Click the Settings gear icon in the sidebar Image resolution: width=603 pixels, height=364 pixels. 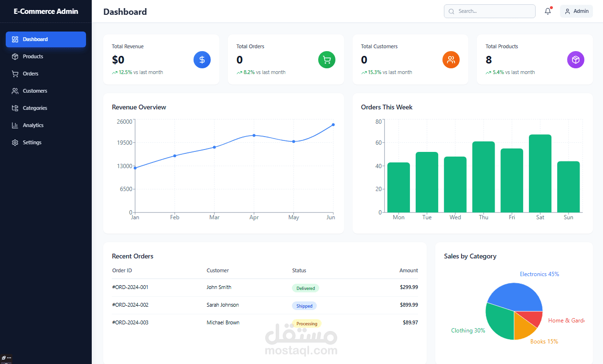[x=15, y=142]
